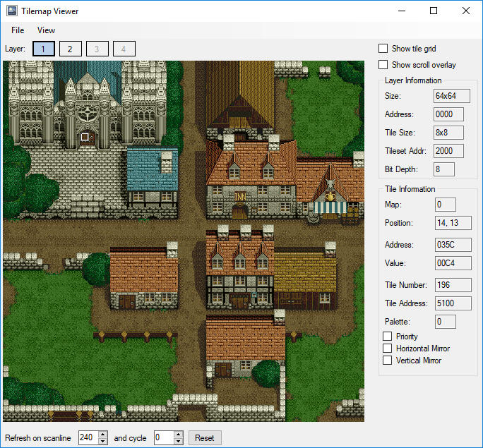Viewport: 483px width, 448px height.
Task: Click the Tilemap Viewer title bar icon
Action: pos(12,11)
